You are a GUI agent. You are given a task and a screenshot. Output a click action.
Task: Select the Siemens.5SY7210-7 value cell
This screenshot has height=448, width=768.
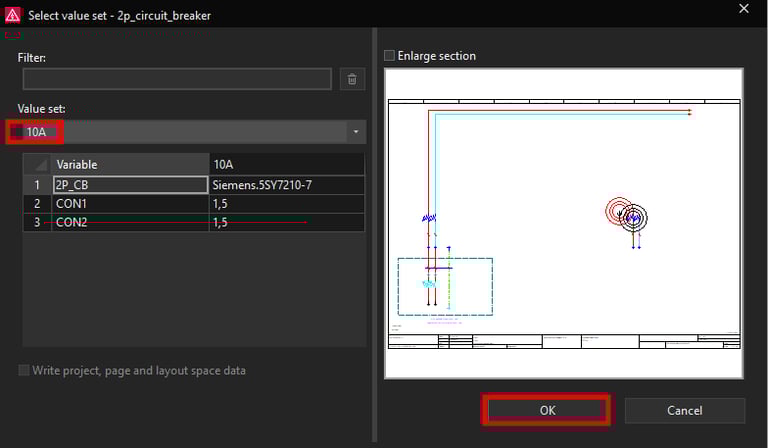click(287, 185)
